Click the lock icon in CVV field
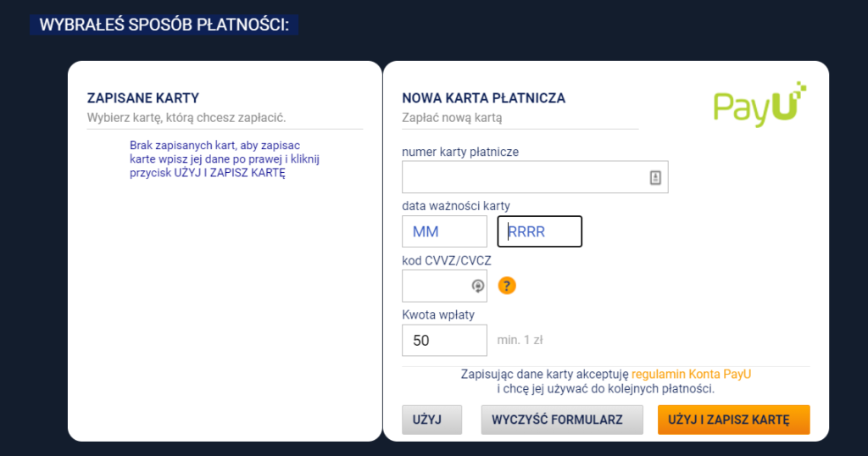868x456 pixels. [478, 286]
